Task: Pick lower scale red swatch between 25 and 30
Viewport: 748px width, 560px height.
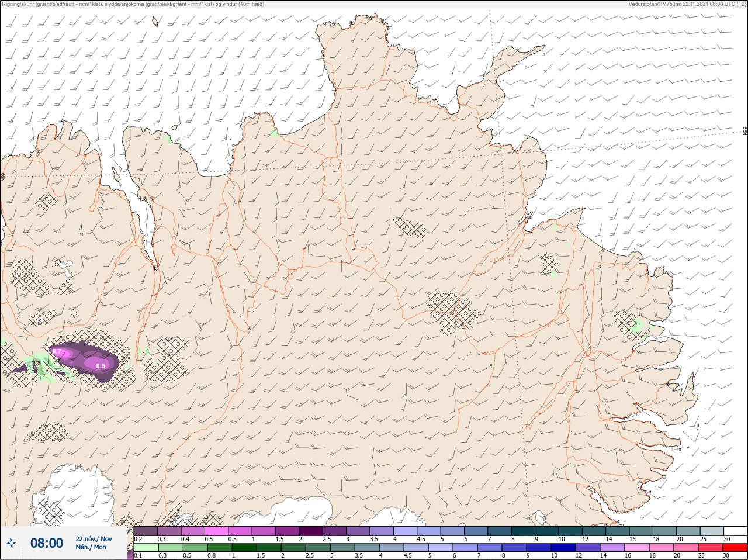Action: click(x=711, y=547)
